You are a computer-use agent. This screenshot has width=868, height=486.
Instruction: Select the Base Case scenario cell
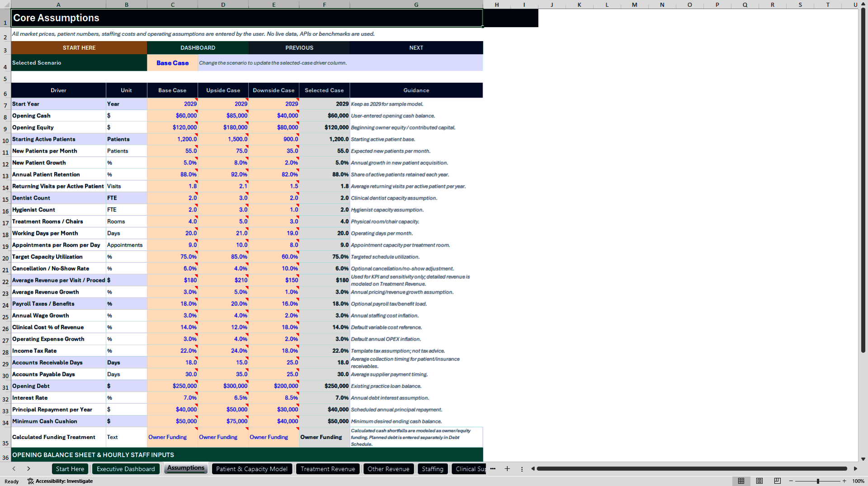(x=173, y=63)
